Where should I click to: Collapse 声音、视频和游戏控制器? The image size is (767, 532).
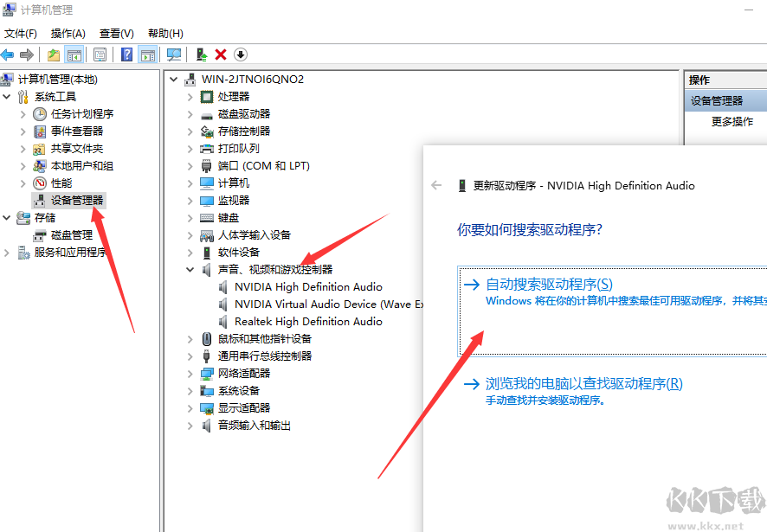pos(189,269)
